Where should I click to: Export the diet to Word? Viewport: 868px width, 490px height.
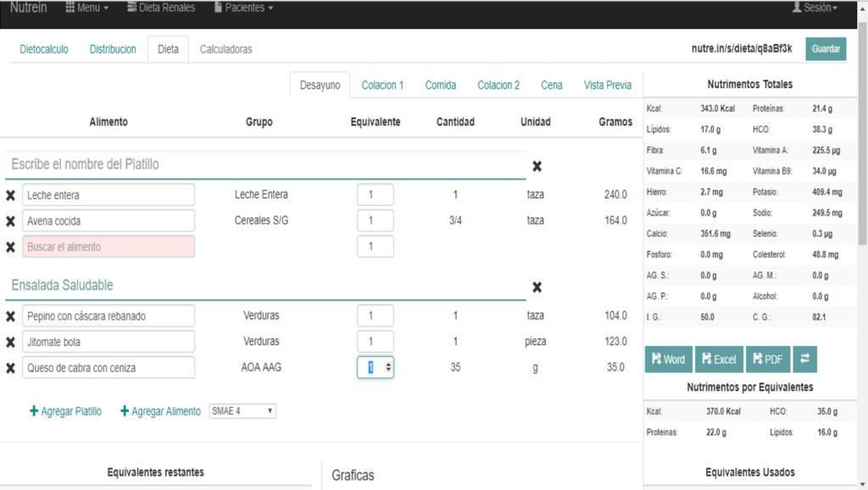[x=668, y=359]
